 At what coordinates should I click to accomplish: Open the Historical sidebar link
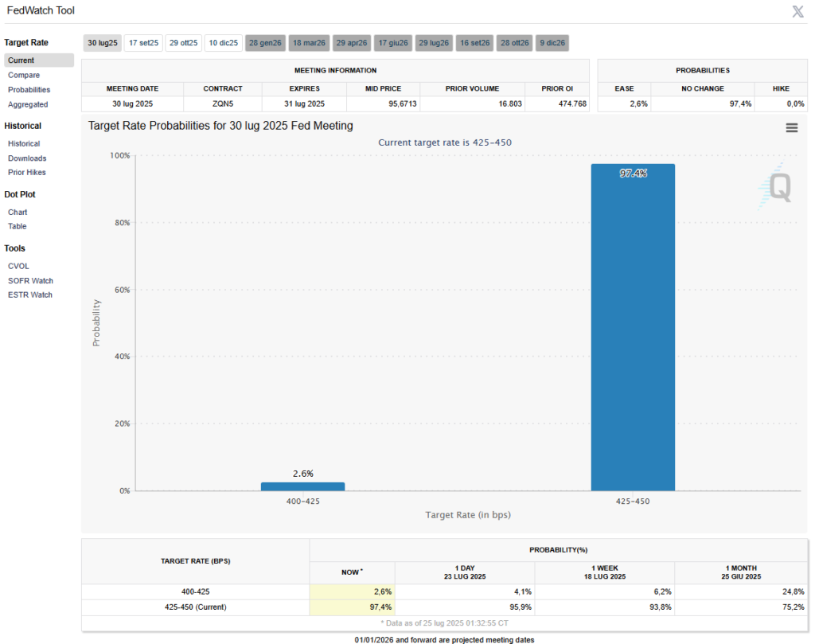[24, 144]
